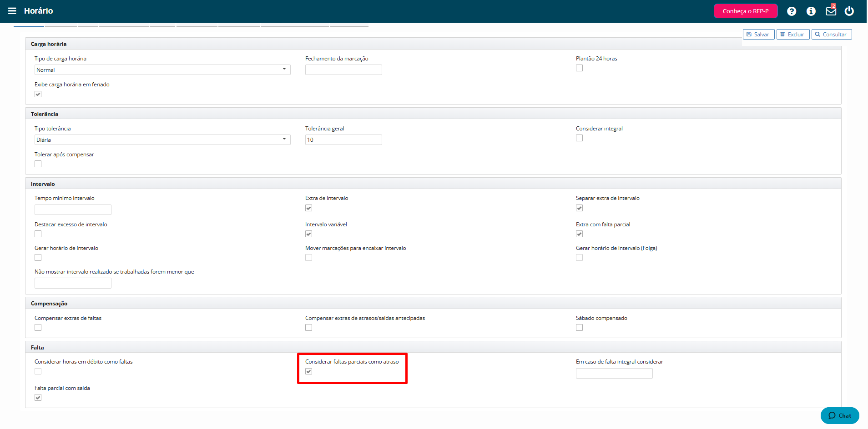Click the Tolerância geral field
The width and height of the screenshot is (868, 429).
pos(343,140)
